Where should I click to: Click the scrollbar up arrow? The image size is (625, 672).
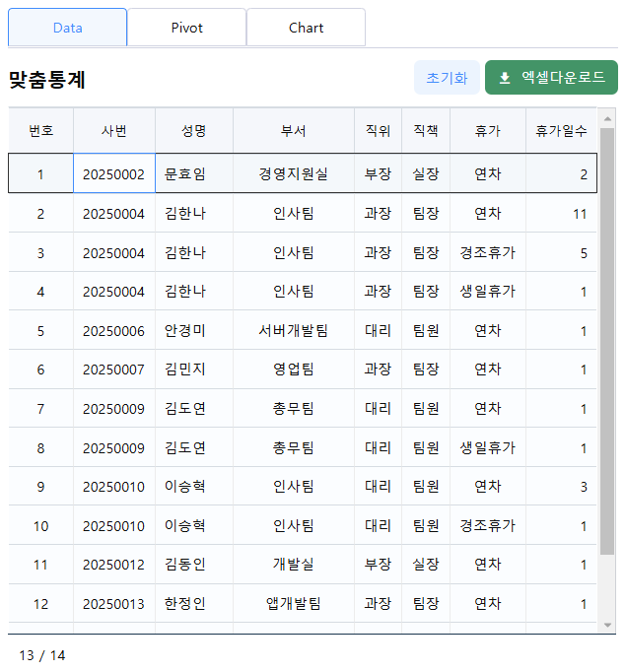607,118
